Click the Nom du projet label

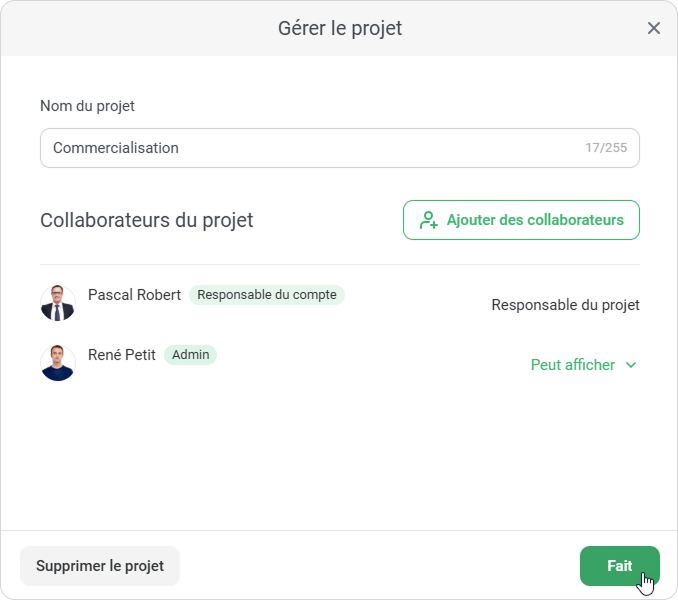(x=87, y=106)
